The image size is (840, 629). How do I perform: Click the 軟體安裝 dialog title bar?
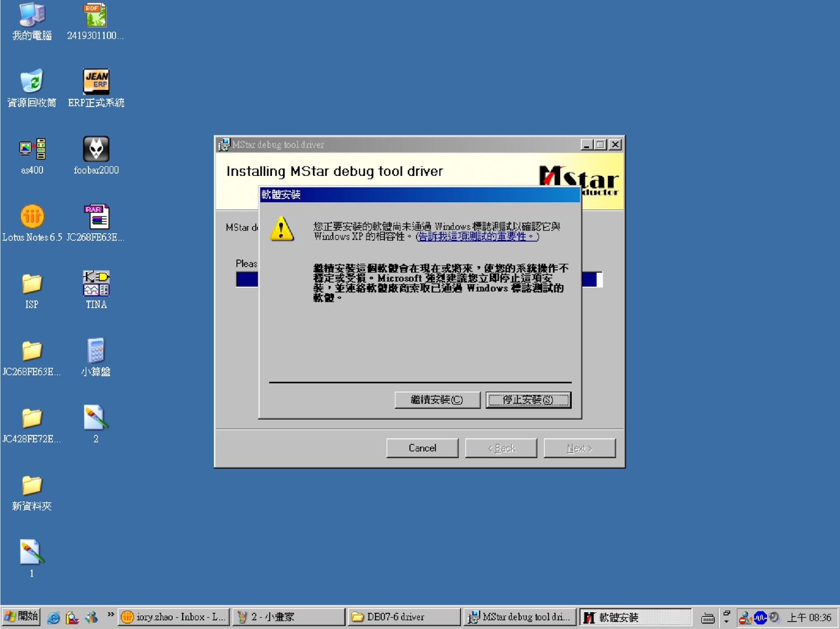tap(420, 195)
